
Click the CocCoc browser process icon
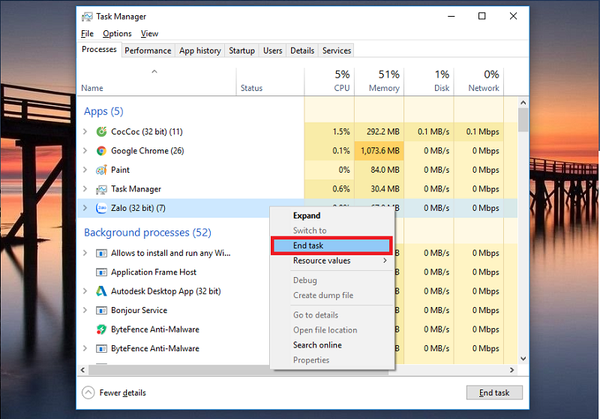tap(101, 132)
